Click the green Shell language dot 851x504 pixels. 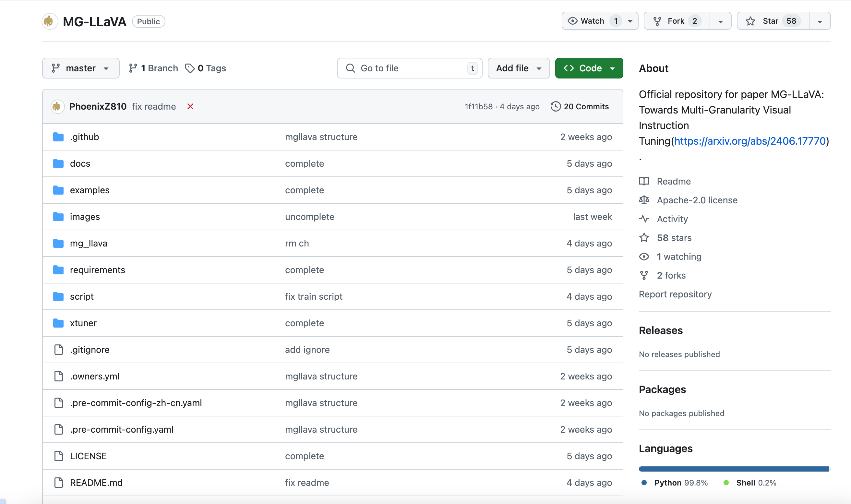726,483
